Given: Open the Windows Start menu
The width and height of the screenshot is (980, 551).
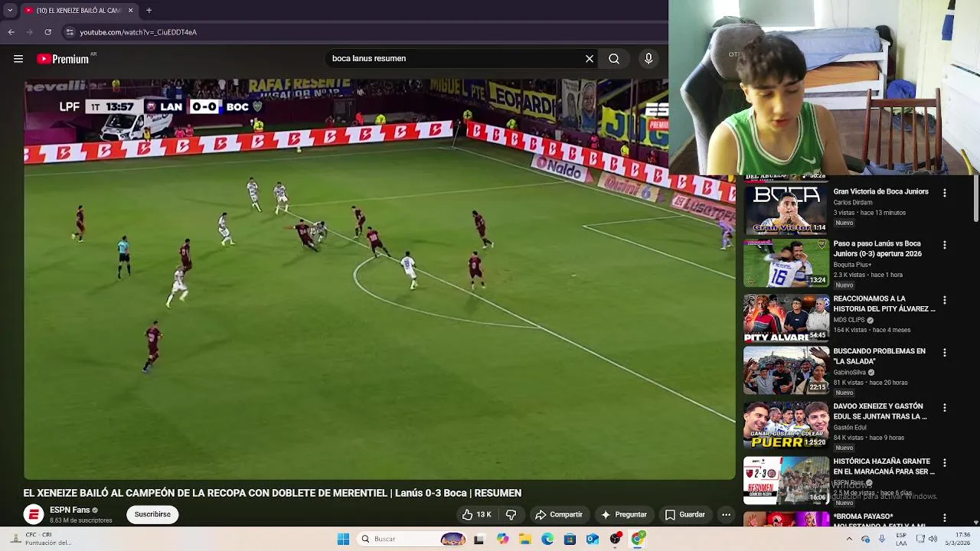Looking at the screenshot, I should click(343, 540).
